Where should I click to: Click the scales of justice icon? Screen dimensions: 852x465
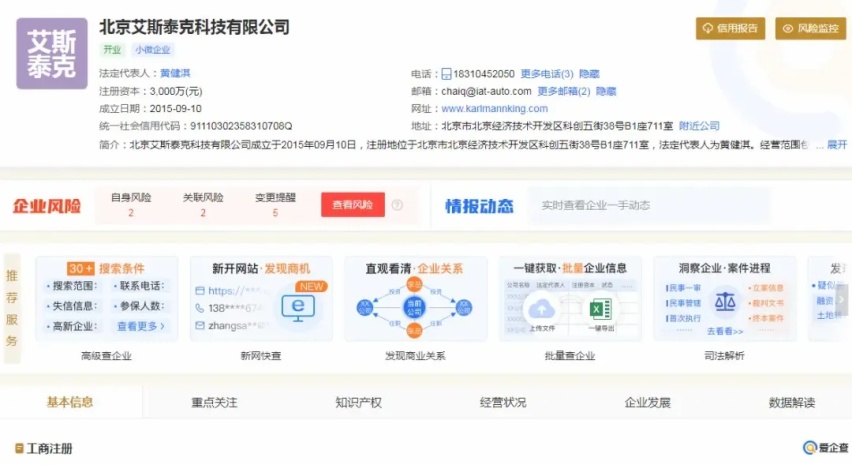coord(725,301)
